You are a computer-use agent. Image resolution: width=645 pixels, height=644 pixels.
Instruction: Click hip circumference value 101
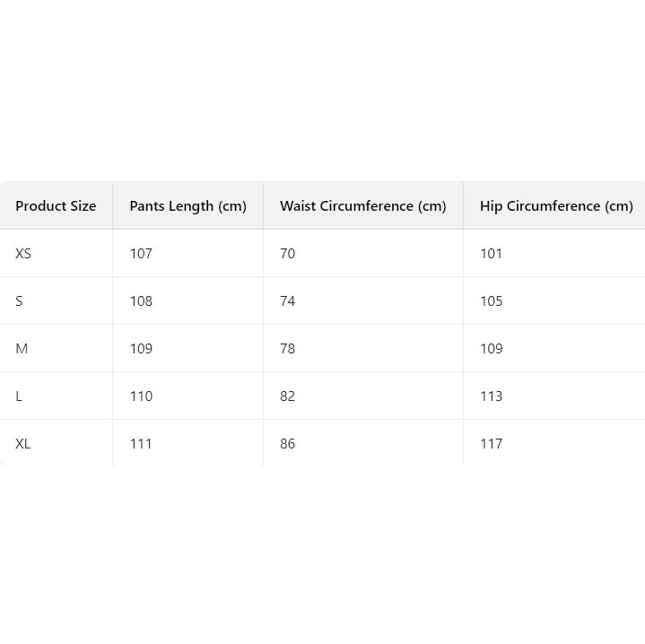pyautogui.click(x=491, y=254)
